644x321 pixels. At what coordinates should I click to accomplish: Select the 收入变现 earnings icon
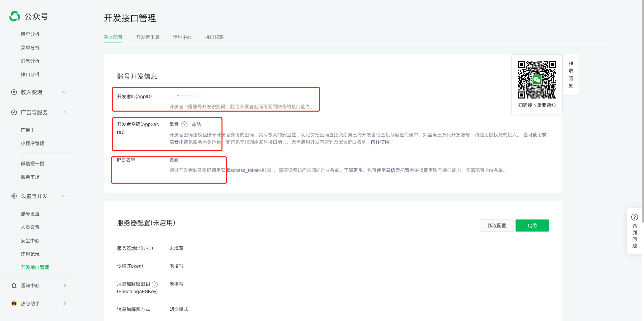coord(14,92)
